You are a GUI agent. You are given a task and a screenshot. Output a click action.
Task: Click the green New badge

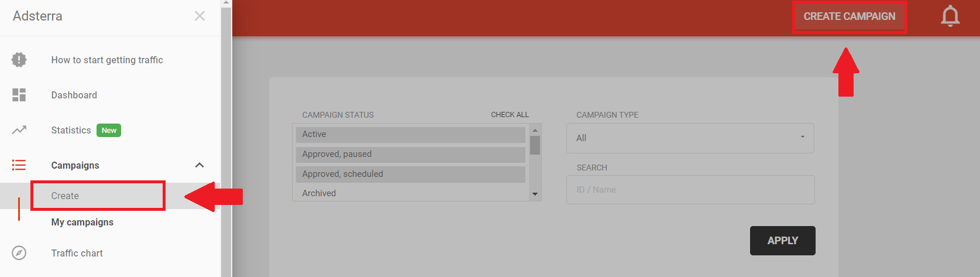pyautogui.click(x=109, y=130)
